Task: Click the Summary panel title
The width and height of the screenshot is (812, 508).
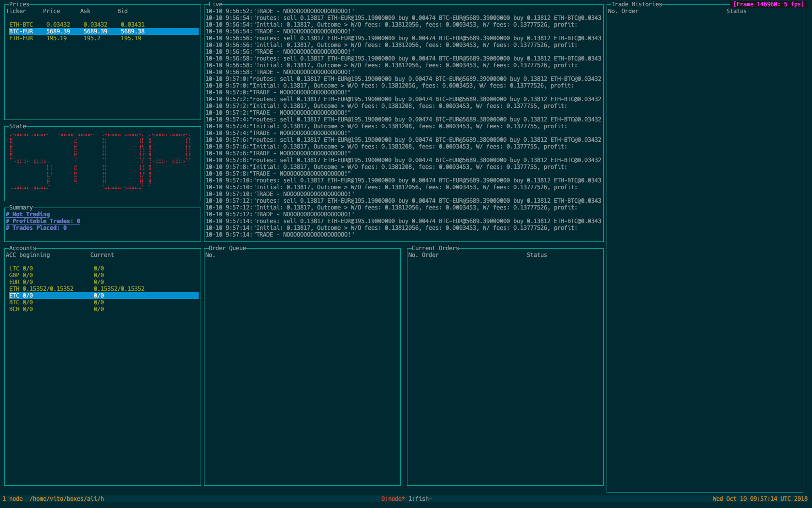Action: (x=21, y=208)
